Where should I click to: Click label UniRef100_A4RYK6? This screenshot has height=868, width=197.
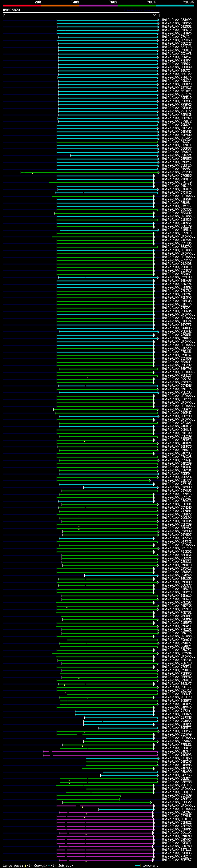coord(177,606)
